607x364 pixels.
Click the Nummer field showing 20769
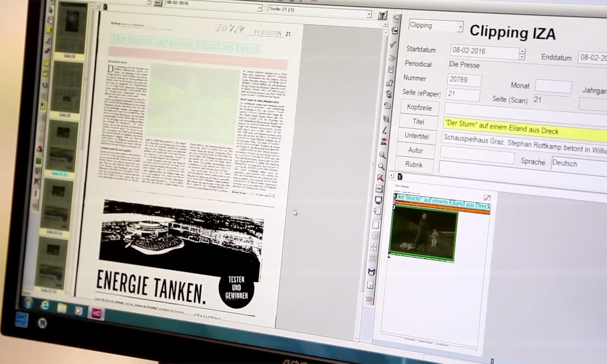(x=464, y=80)
